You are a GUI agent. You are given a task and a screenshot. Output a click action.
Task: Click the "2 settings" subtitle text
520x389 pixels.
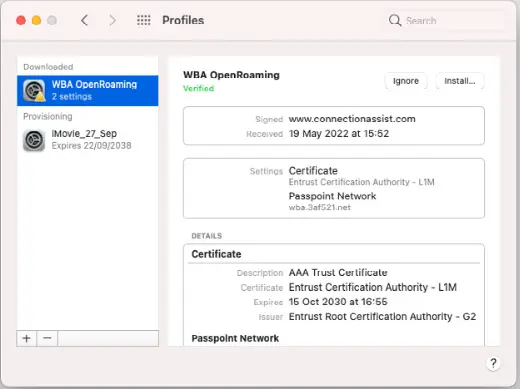point(72,97)
